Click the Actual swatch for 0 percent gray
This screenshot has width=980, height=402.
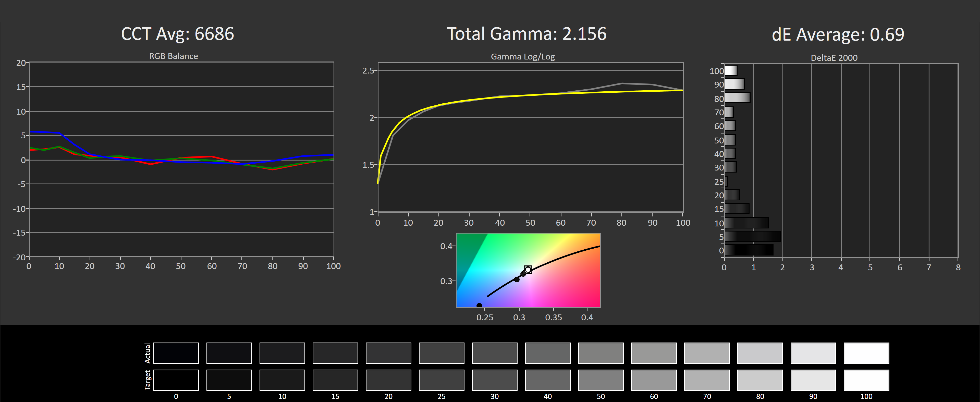tap(176, 353)
